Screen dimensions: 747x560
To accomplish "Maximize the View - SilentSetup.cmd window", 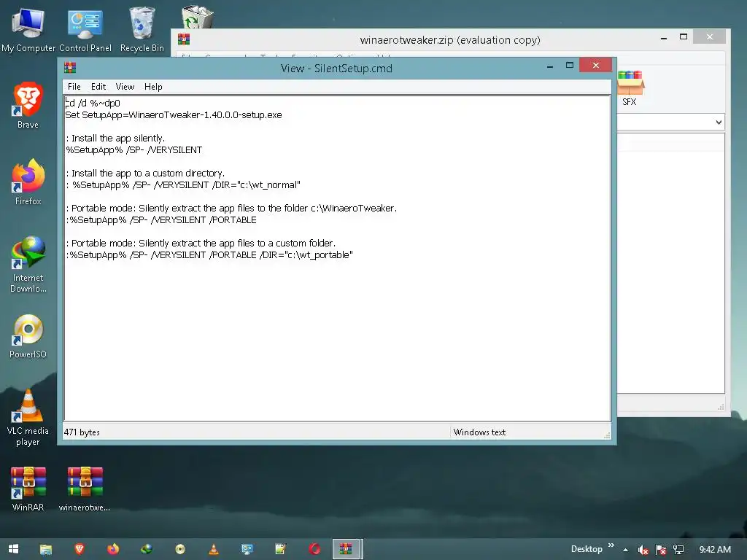I will pyautogui.click(x=569, y=65).
